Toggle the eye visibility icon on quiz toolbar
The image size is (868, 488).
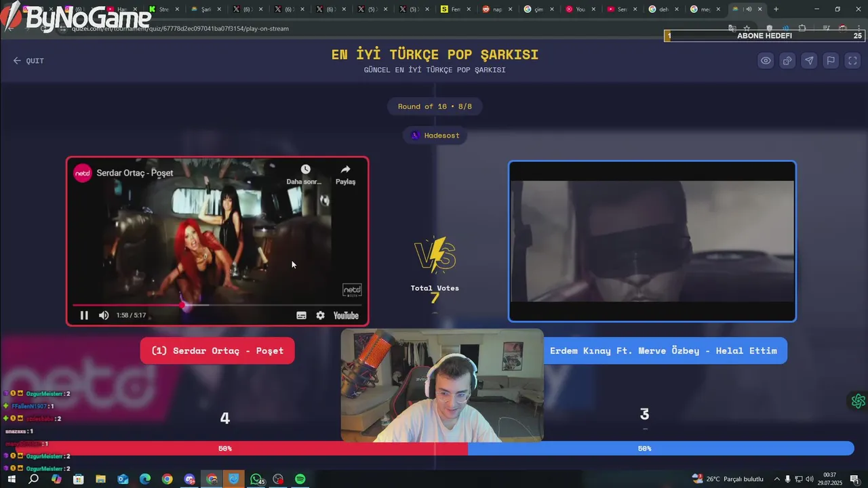point(766,60)
